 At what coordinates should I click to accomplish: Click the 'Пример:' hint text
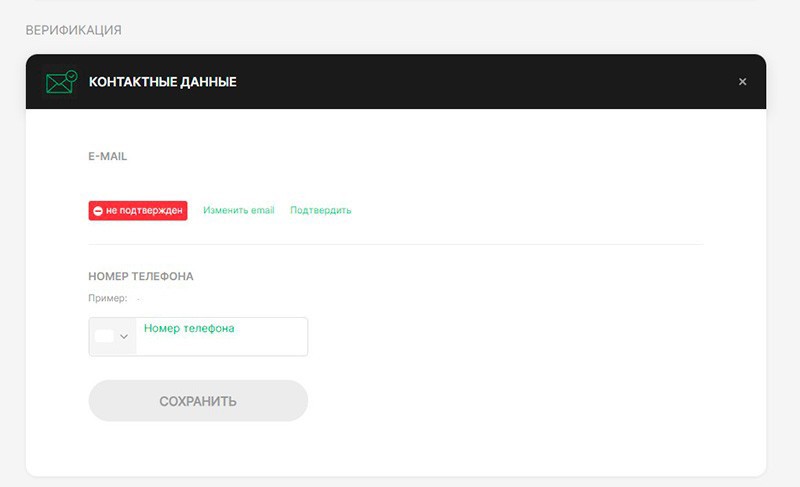[x=108, y=298]
